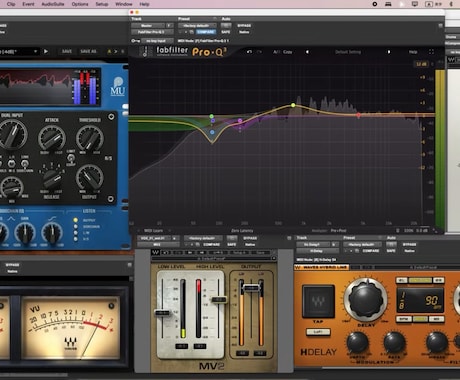Open the 12 dB display range dropdown

point(421,64)
